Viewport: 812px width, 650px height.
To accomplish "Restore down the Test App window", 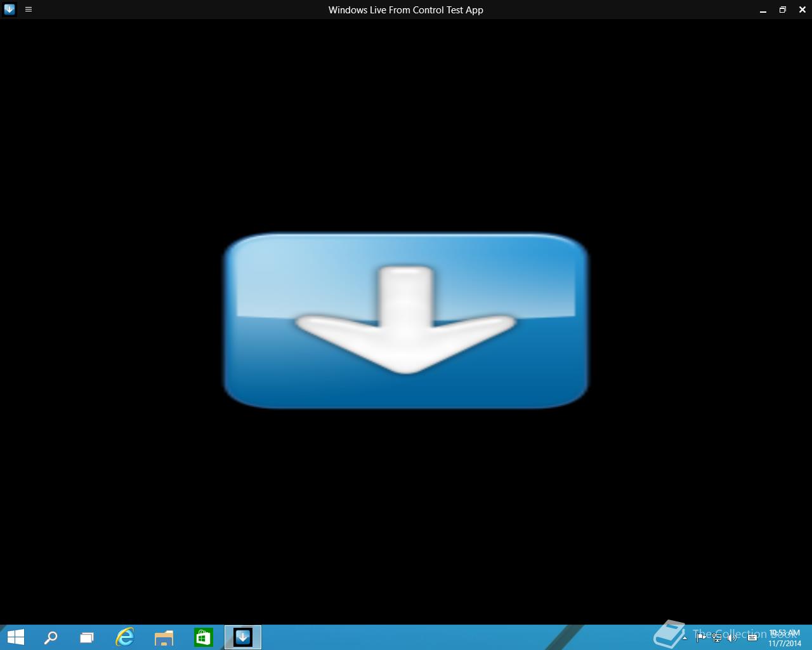I will click(x=783, y=10).
